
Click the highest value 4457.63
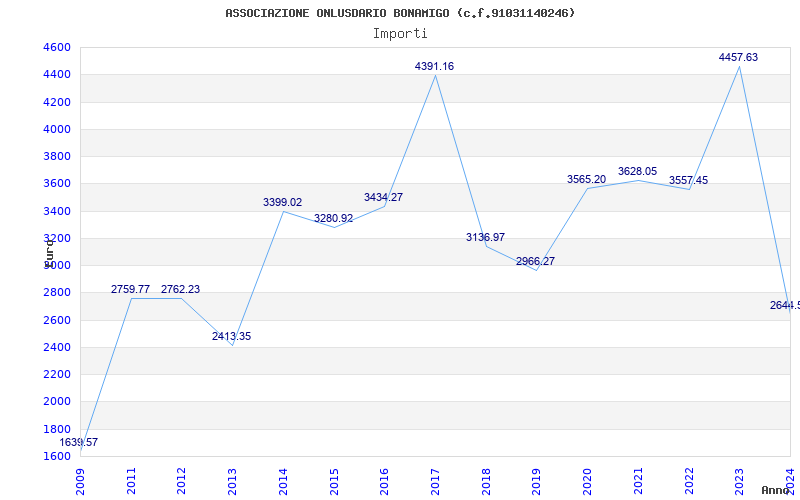click(739, 58)
